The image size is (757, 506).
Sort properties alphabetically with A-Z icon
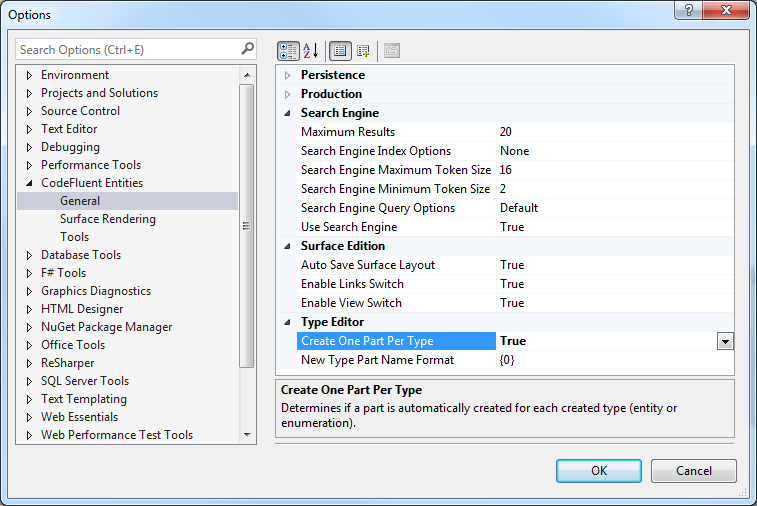pyautogui.click(x=311, y=50)
